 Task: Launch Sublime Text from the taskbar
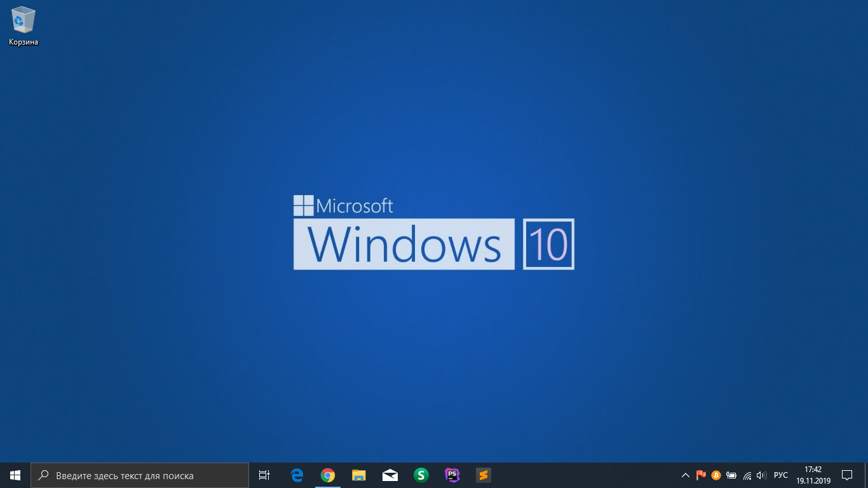(x=484, y=475)
